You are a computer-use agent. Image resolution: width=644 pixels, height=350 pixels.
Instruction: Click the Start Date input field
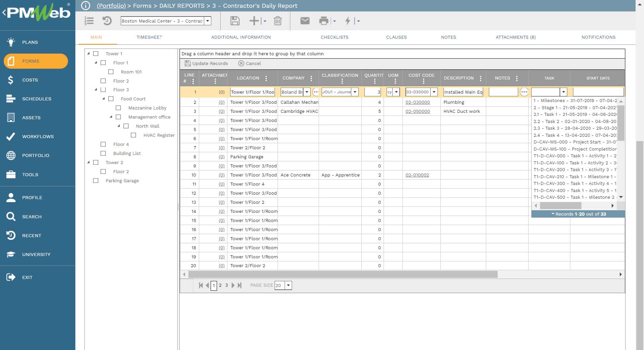click(598, 92)
